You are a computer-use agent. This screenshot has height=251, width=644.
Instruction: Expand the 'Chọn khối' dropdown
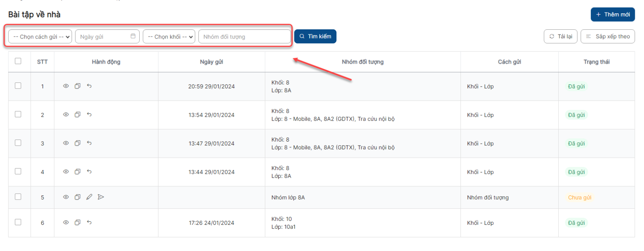pyautogui.click(x=169, y=37)
